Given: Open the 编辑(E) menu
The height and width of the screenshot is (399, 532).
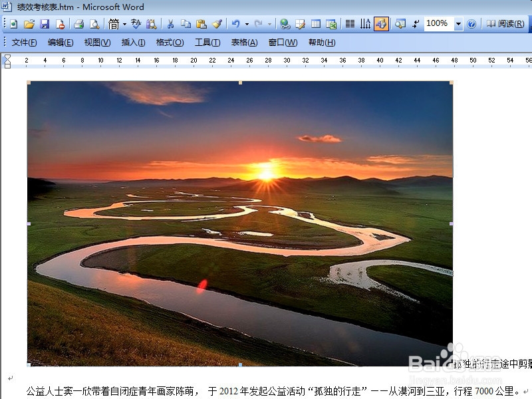Looking at the screenshot, I should [x=61, y=43].
